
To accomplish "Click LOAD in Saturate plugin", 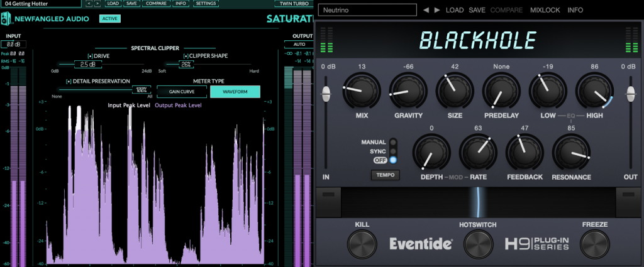I will (113, 4).
